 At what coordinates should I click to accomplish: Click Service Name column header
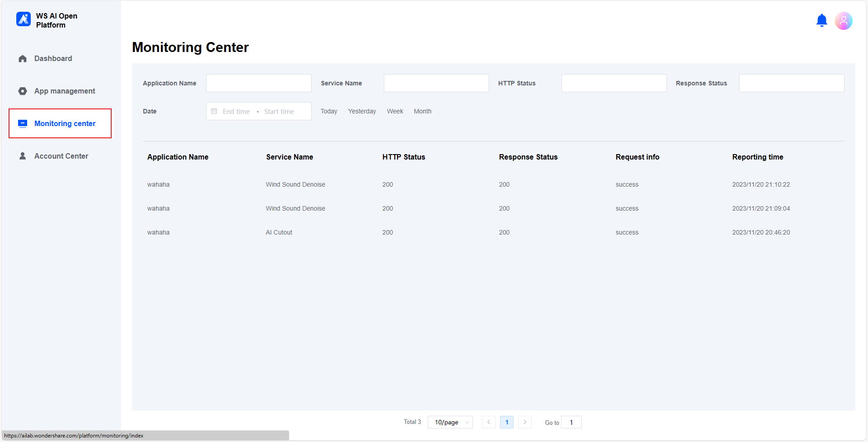tap(289, 157)
